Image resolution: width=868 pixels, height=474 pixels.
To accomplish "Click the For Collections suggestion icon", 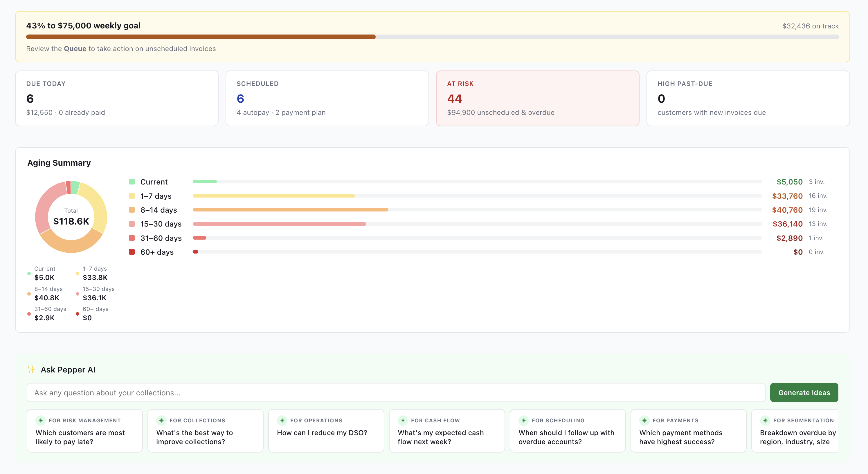I will pos(161,420).
